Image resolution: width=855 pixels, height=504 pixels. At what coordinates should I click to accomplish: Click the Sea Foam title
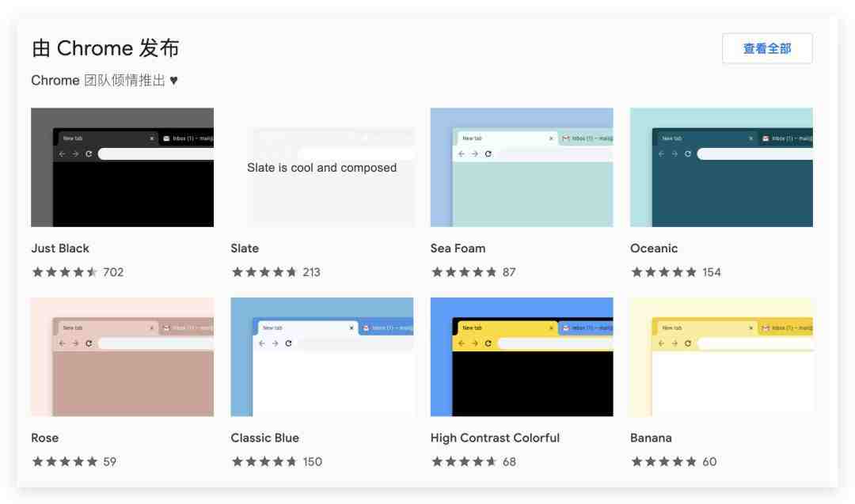458,248
